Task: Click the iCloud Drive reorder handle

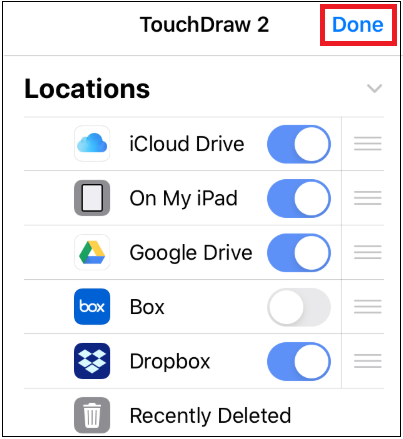Action: coord(368,144)
